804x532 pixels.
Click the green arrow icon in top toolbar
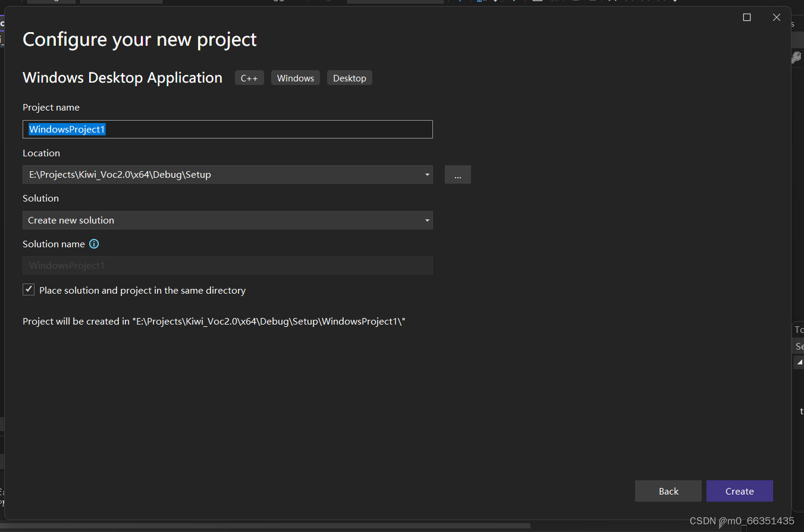pyautogui.click(x=514, y=2)
